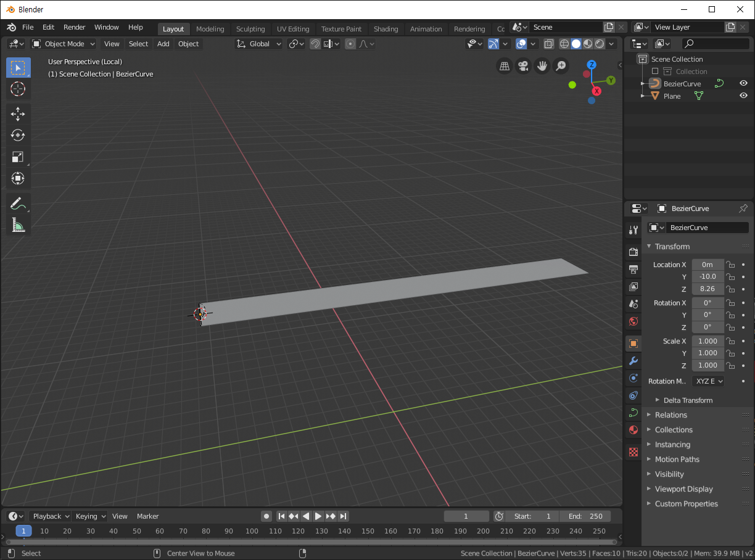This screenshot has height=560, width=755.
Task: Switch to material preview shading
Action: coord(588,44)
